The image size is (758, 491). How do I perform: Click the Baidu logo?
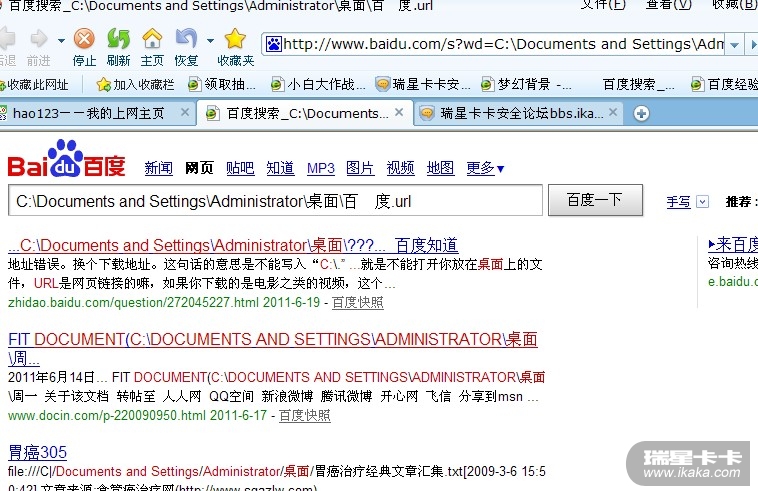67,159
